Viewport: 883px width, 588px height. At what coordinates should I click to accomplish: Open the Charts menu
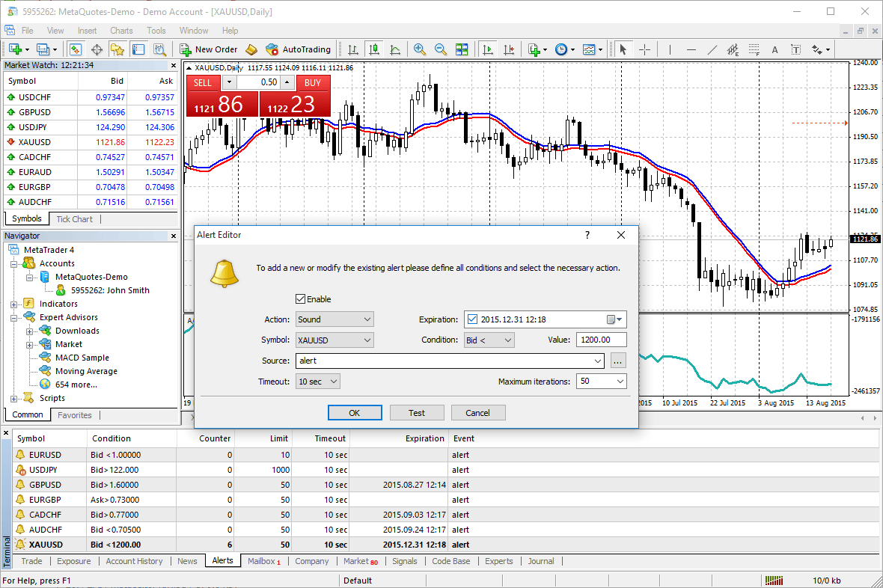[x=121, y=31]
